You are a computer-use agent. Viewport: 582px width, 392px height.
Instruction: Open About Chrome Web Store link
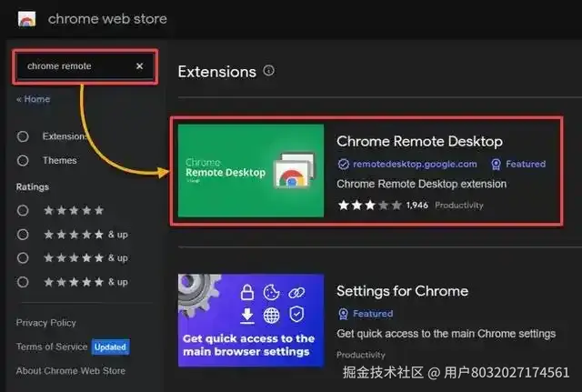[71, 371]
